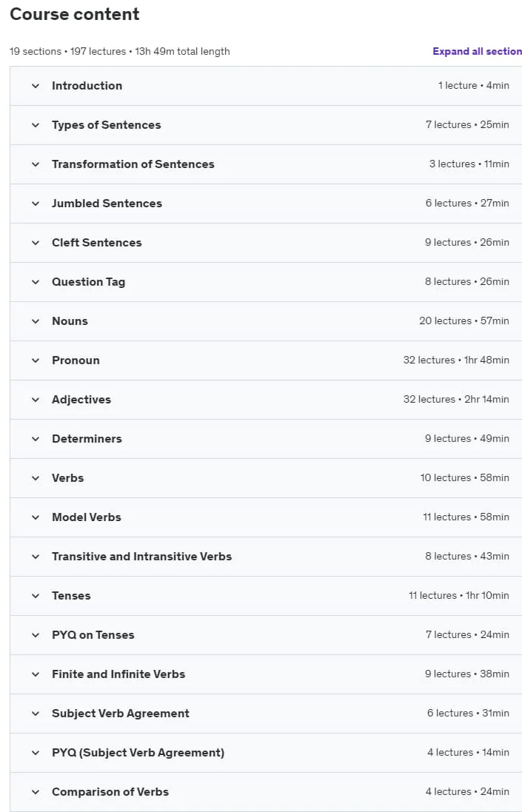The width and height of the screenshot is (522, 812).
Task: Open Transitive and Intransitive Verbs section
Action: [266, 557]
